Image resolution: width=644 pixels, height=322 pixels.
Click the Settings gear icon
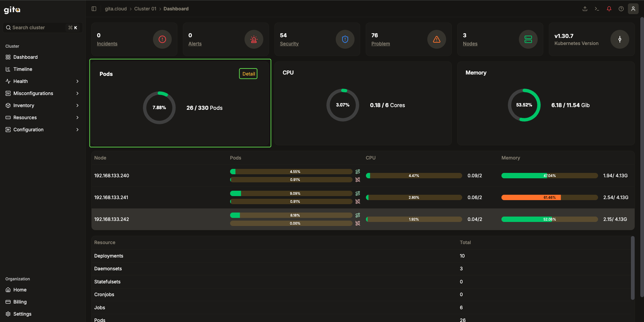click(8, 314)
